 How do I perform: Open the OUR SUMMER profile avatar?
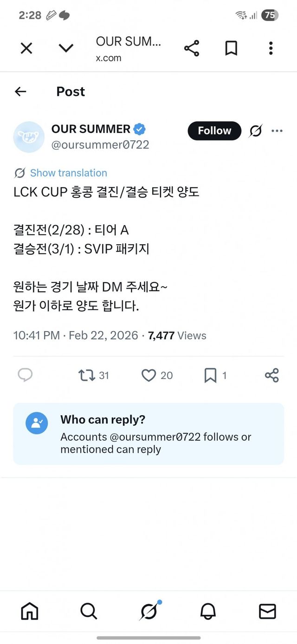point(29,137)
